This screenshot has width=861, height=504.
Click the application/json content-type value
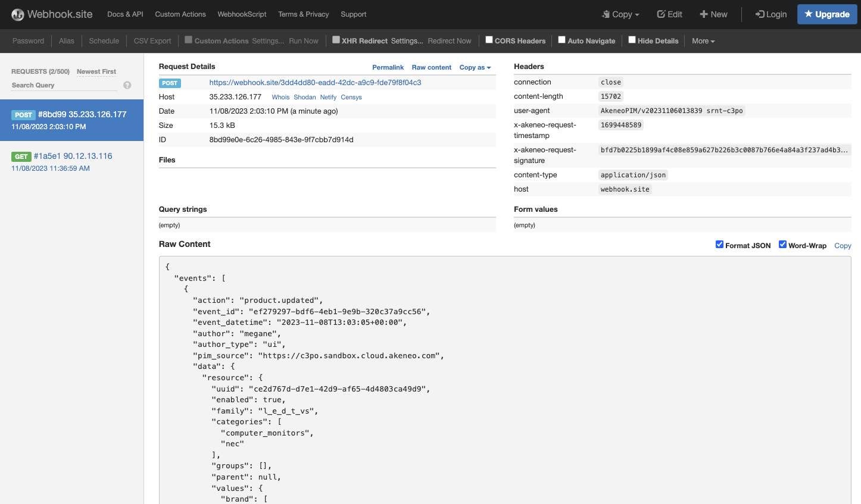(633, 175)
